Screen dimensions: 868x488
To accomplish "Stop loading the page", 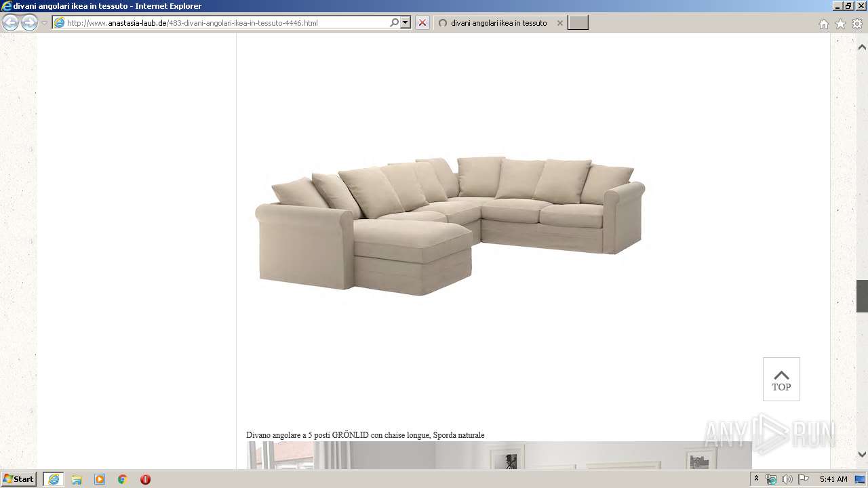I will 422,23.
